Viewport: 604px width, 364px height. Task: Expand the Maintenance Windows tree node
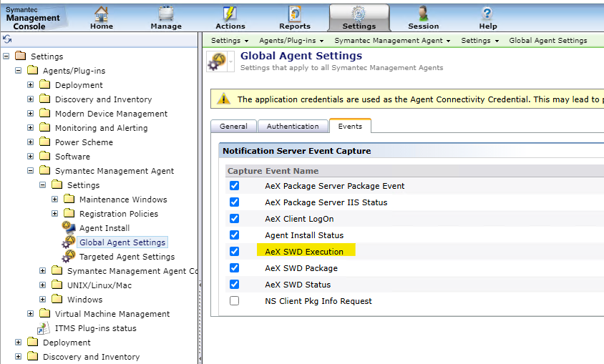pos(55,200)
